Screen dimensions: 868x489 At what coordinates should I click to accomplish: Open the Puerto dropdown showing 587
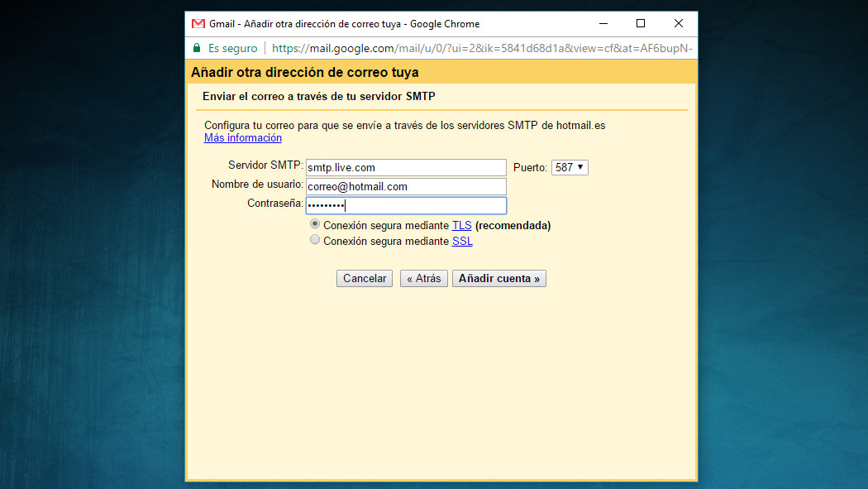(x=570, y=166)
